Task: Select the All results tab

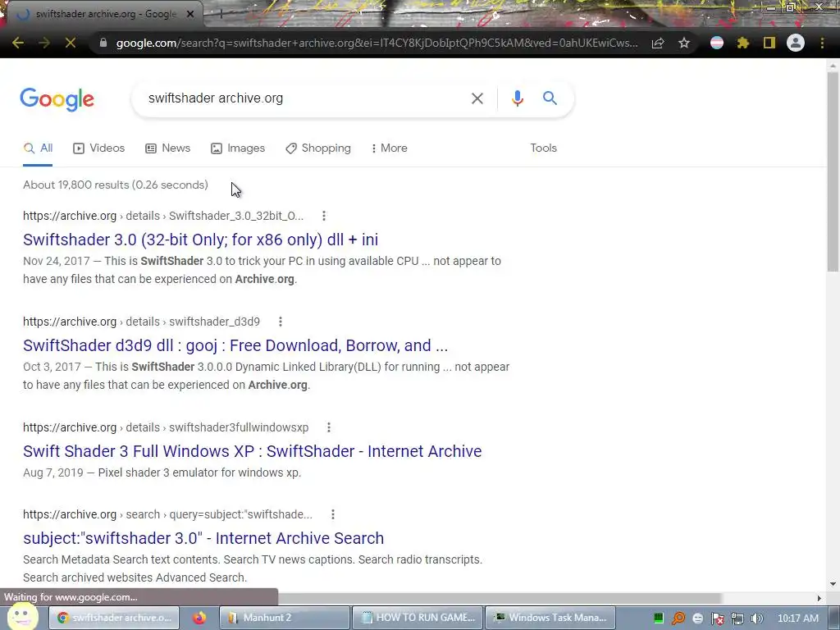Action: [38, 148]
